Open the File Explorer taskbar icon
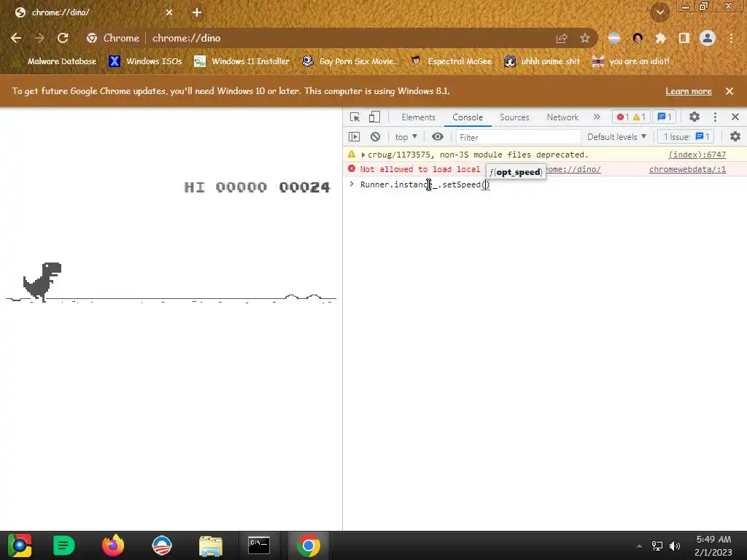Viewport: 747px width, 560px height. coord(211,545)
